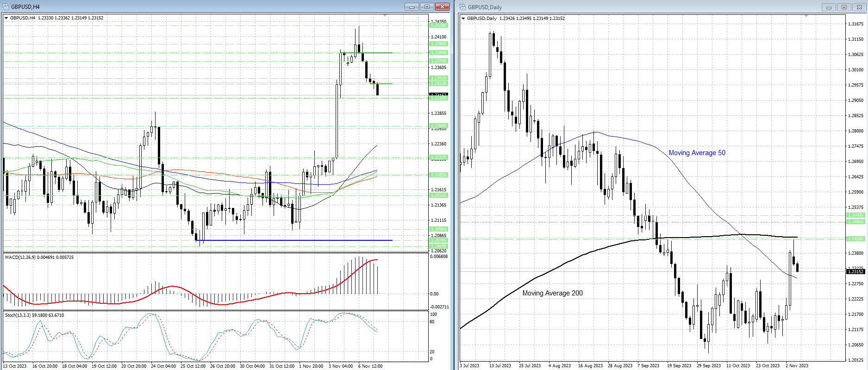Select the "Moving Average 50" label in the Daily chart
This screenshot has width=868, height=370.
697,153
